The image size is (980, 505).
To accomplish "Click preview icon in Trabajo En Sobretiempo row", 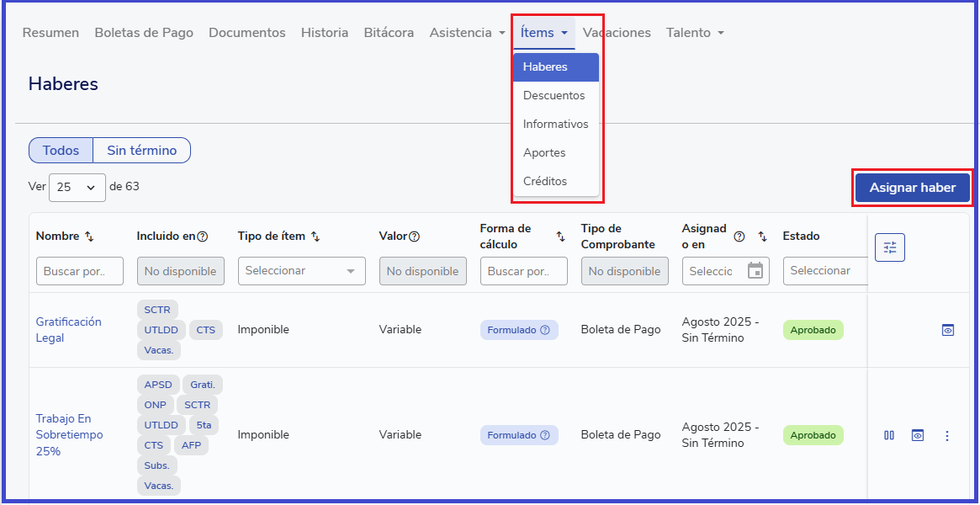I will pyautogui.click(x=918, y=435).
